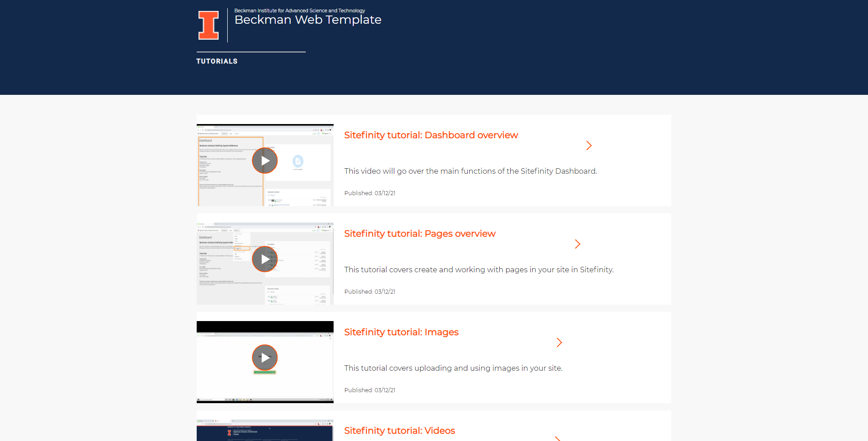Viewport: 868px width, 441px height.
Task: Open the Beckman Web Template home link
Action: tap(308, 20)
